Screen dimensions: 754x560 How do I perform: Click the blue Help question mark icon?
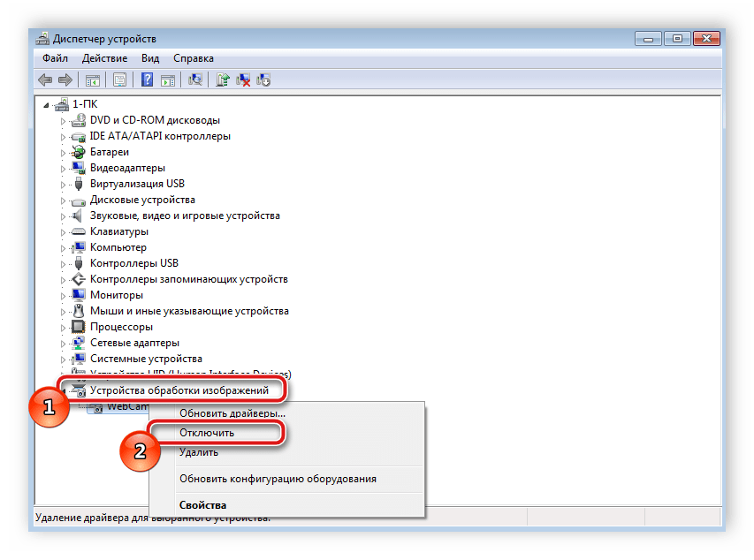147,79
